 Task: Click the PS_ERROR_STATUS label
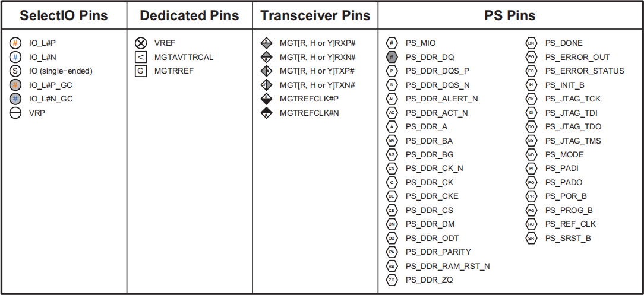(585, 71)
